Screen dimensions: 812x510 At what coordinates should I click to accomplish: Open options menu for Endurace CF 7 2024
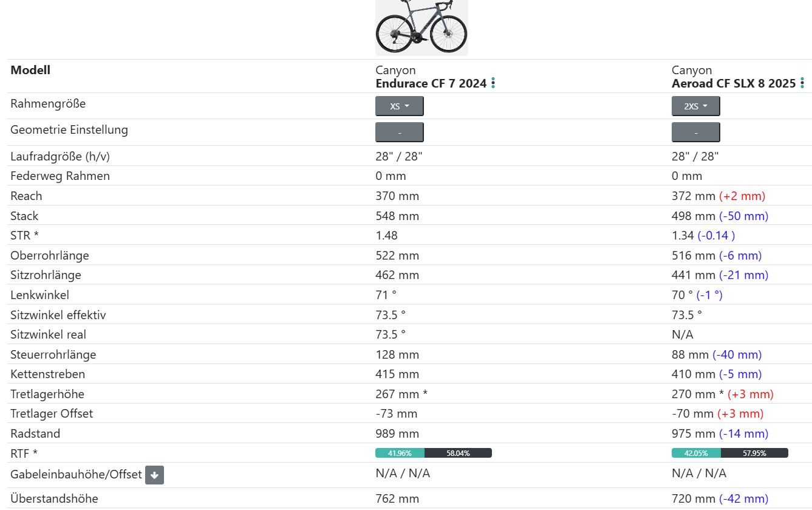[493, 83]
